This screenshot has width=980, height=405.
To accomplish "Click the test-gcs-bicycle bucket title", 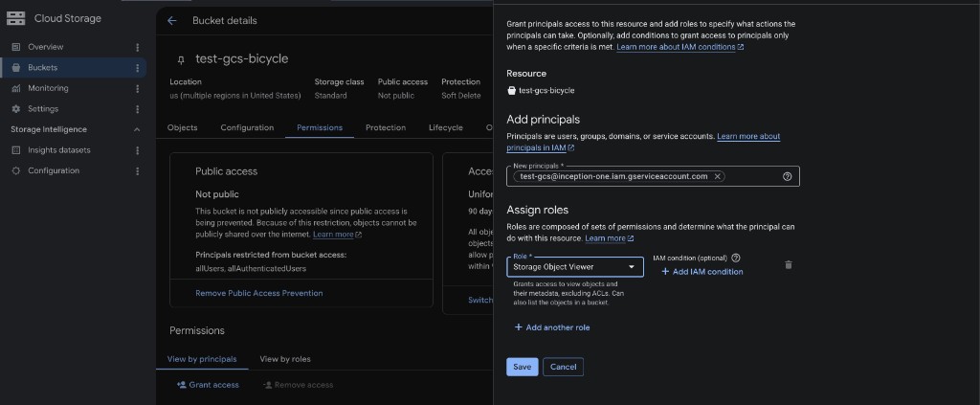I will pos(242,58).
